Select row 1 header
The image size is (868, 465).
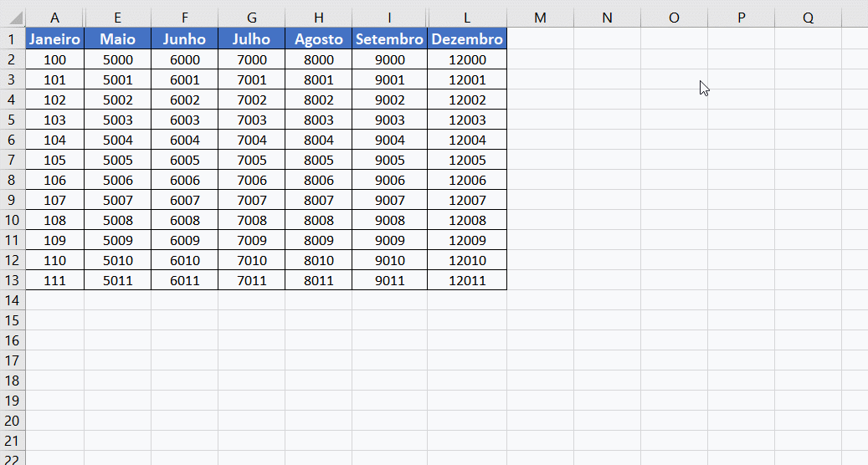point(12,39)
